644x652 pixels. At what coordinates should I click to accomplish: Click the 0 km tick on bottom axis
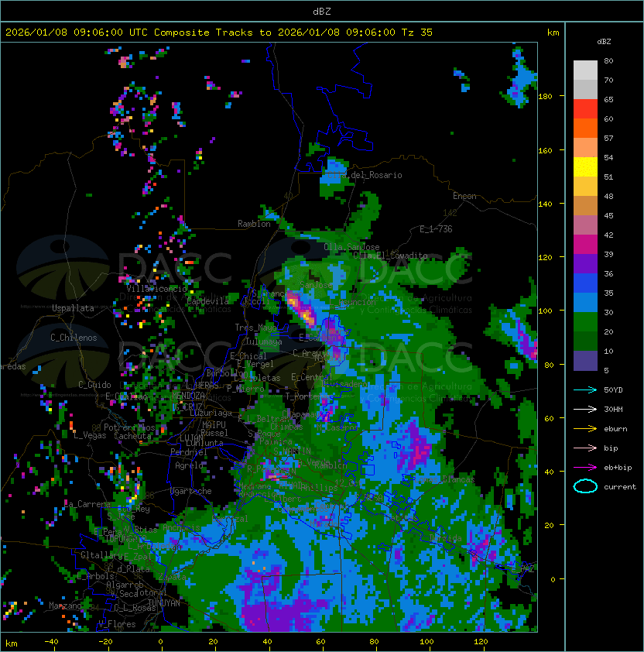click(x=161, y=642)
